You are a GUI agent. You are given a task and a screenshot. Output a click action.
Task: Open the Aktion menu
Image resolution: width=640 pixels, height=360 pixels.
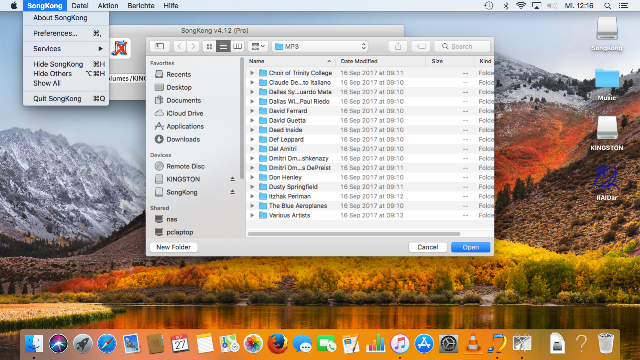tap(108, 6)
